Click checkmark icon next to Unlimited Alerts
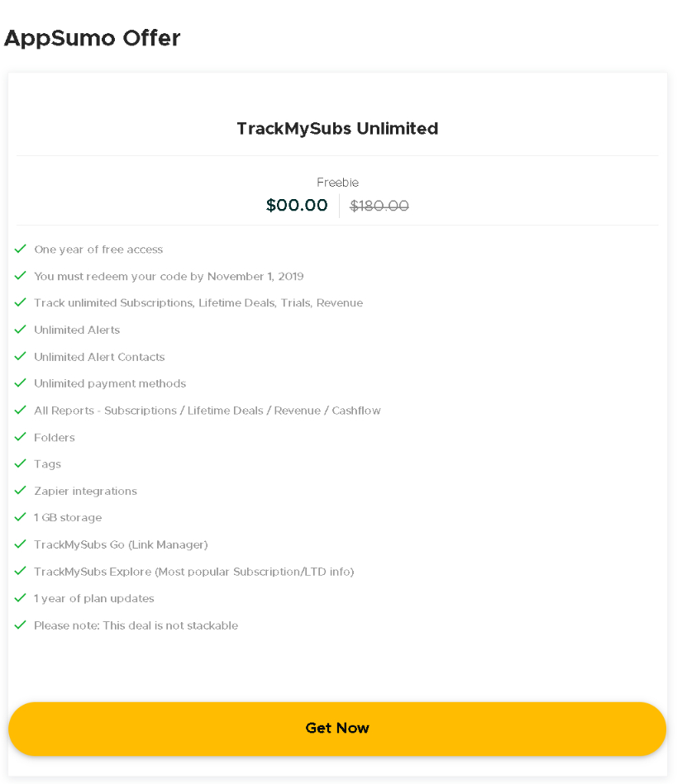The image size is (677, 784). 21,330
